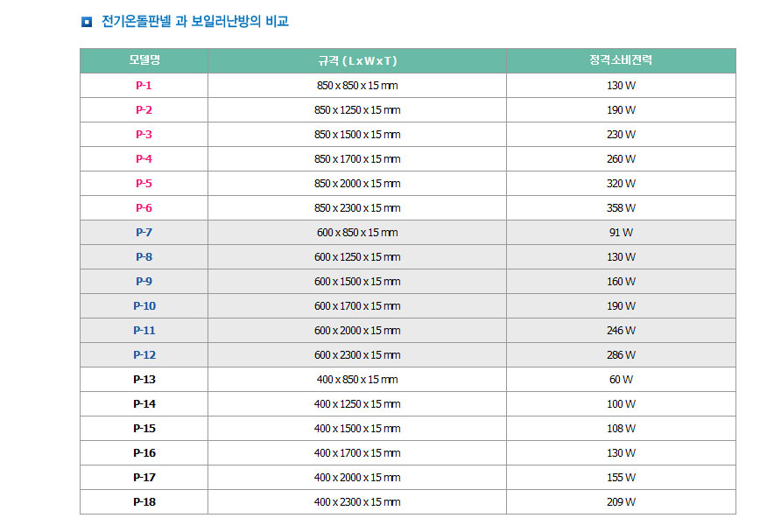Click the 모델명 column header

click(x=144, y=60)
